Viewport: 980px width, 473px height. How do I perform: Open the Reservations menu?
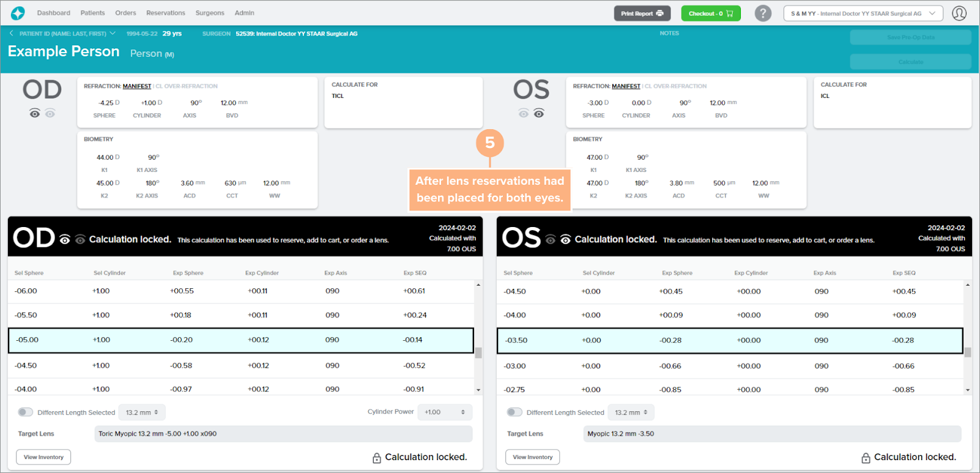pyautogui.click(x=165, y=13)
